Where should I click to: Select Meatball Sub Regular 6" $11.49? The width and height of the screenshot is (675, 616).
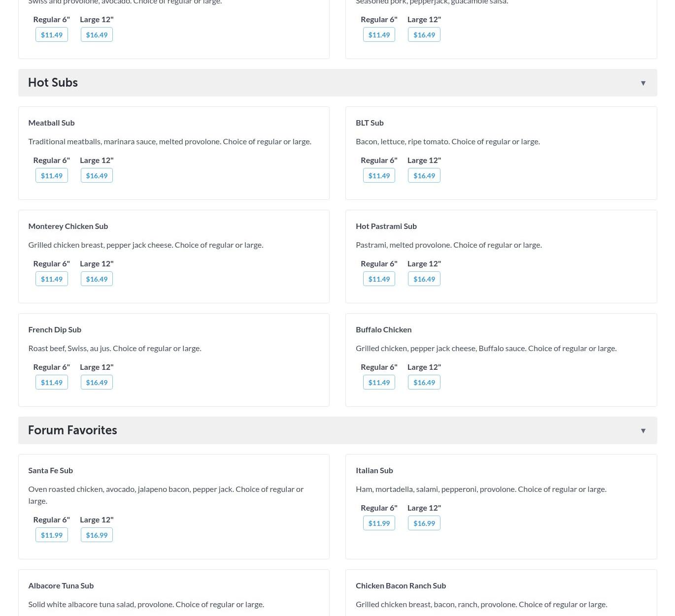click(52, 176)
